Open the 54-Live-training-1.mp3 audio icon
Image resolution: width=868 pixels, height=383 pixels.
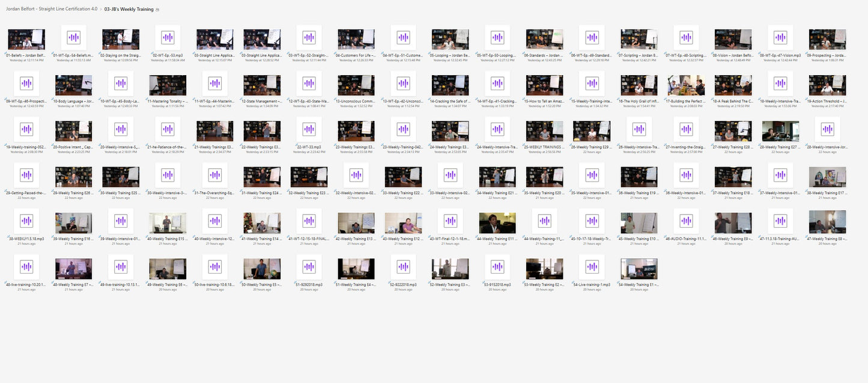[x=592, y=268]
